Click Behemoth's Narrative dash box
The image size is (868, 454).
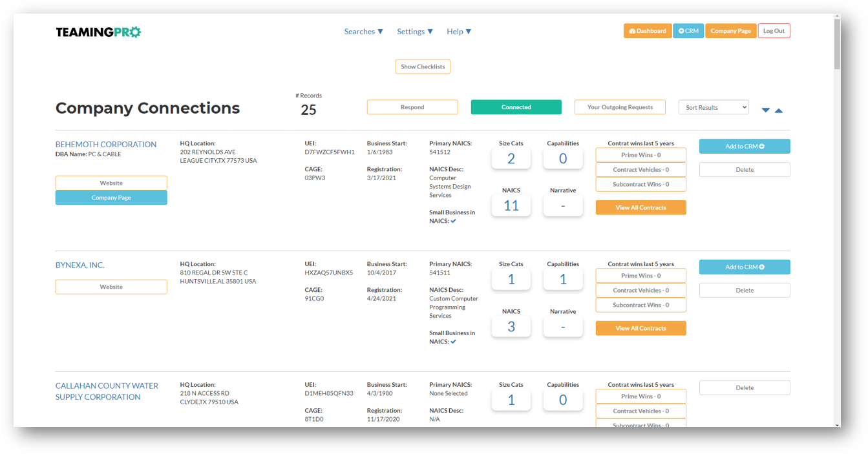563,205
